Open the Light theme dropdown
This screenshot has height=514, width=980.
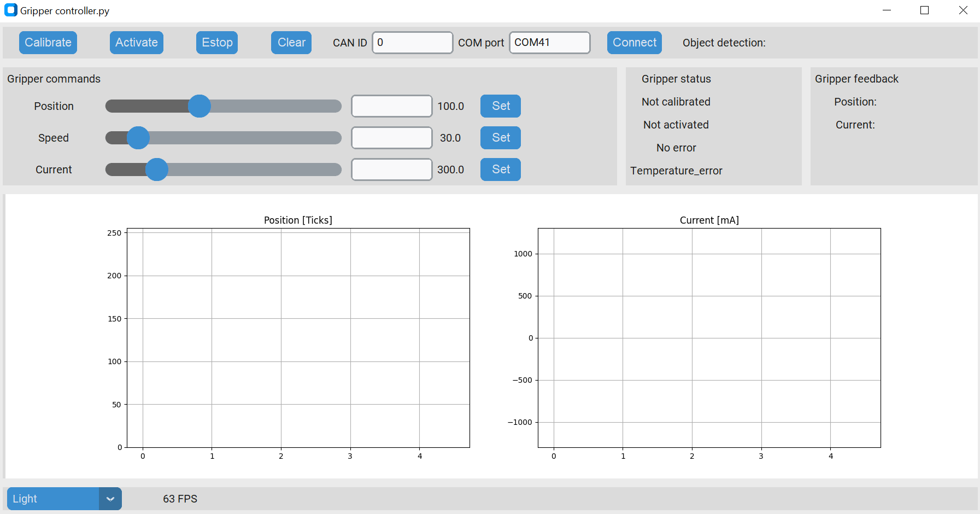coord(53,499)
